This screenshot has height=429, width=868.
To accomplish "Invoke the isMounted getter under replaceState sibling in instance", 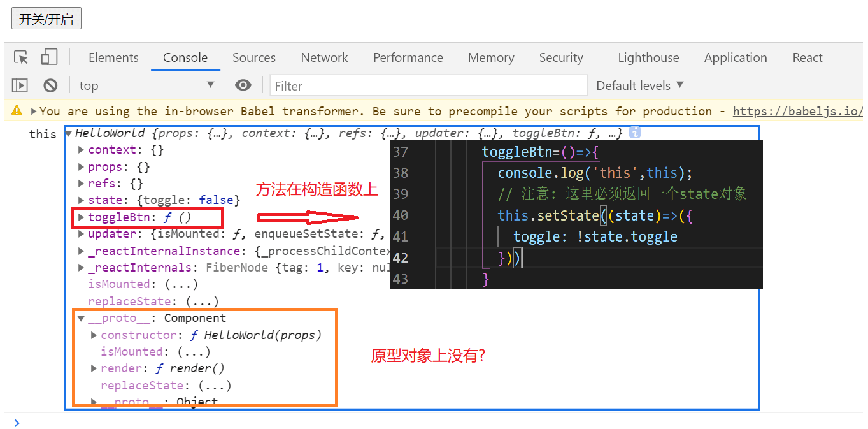I will 181,284.
